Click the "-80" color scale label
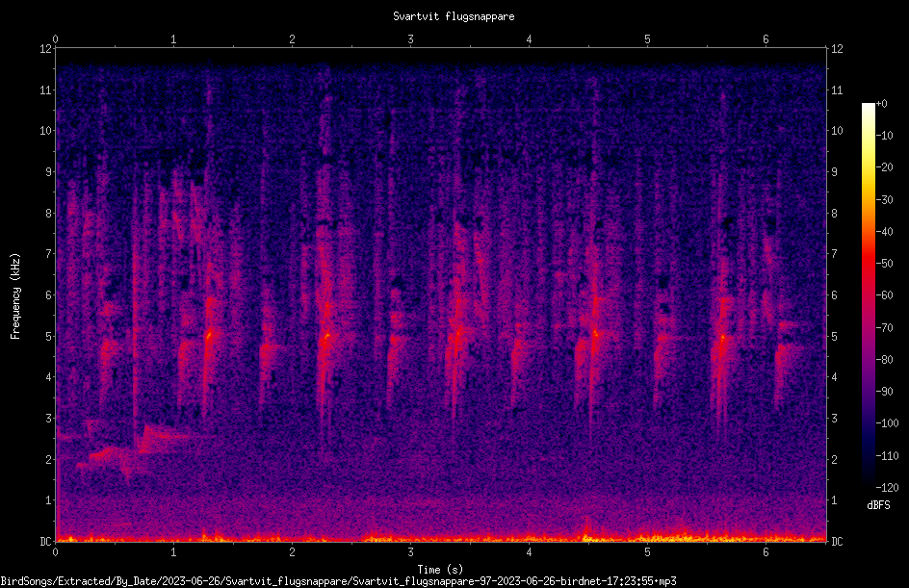The width and height of the screenshot is (909, 588). coord(884,360)
